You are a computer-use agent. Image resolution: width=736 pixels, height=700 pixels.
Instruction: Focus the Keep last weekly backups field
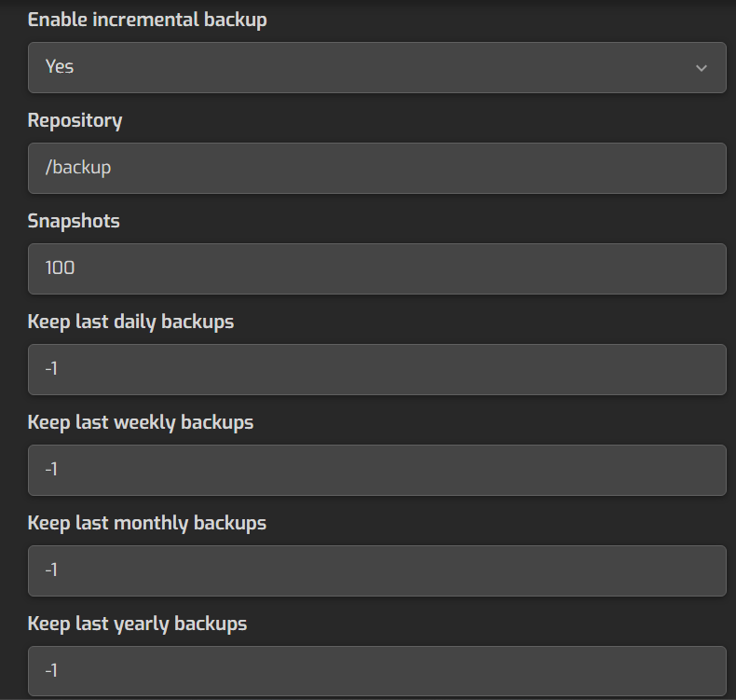click(x=376, y=470)
